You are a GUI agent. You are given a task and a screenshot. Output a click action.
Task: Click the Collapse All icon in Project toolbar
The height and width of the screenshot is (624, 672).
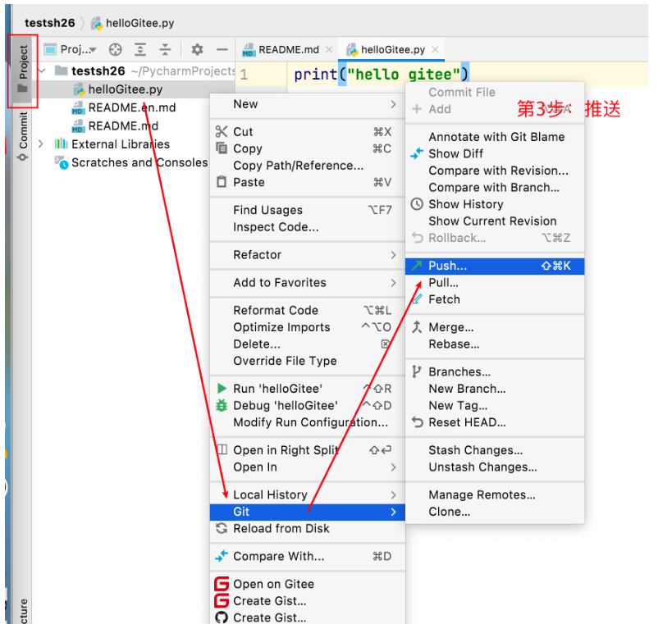(x=165, y=50)
